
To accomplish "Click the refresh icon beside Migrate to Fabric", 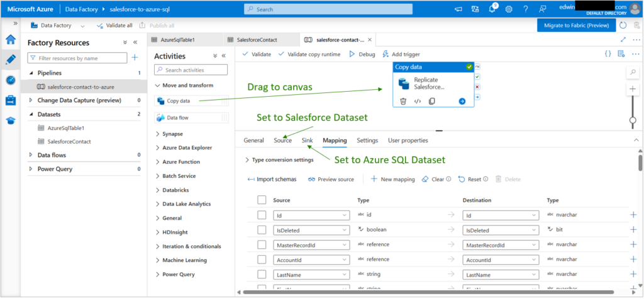I will (x=623, y=25).
